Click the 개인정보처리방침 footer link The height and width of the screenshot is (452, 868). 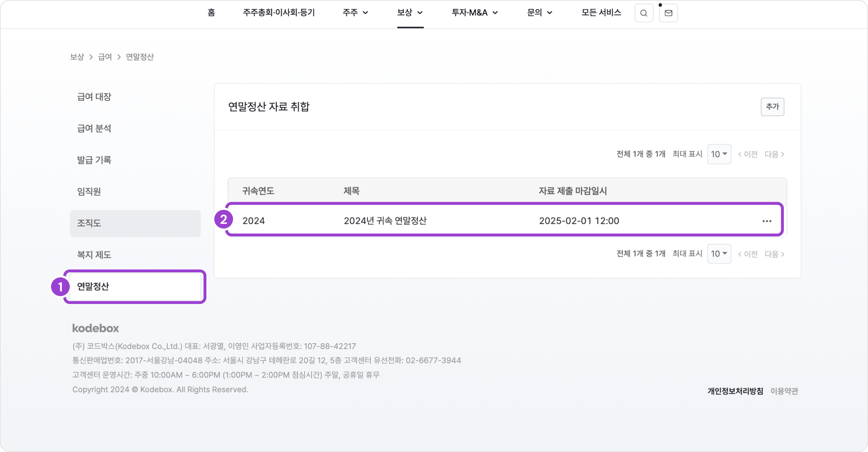coord(735,391)
